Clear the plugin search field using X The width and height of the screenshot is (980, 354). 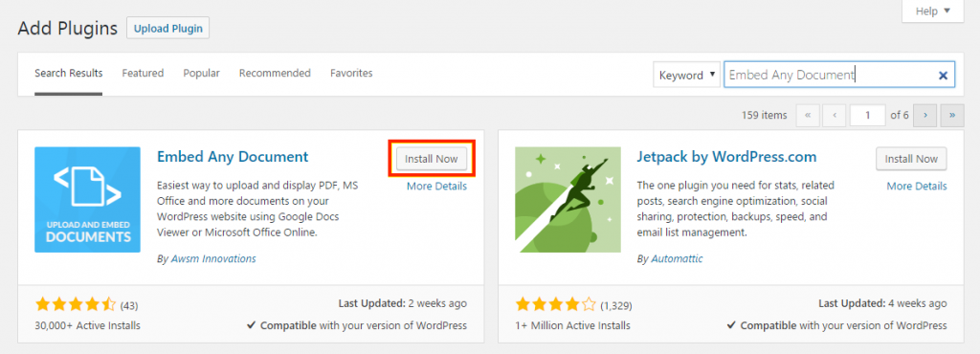coord(943,75)
